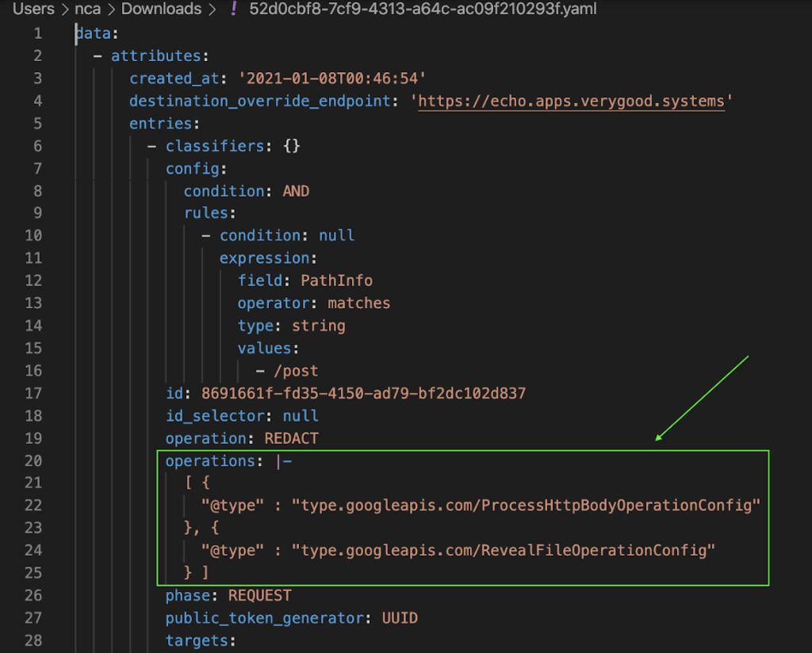The image size is (812, 653).
Task: Click the 'operations' key on line 20
Action: pos(210,461)
